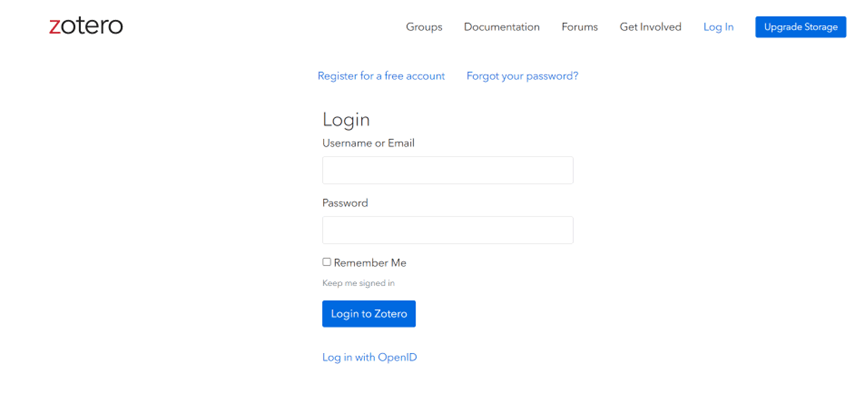Click the Upgrade Storage button
865x403 pixels.
point(800,27)
